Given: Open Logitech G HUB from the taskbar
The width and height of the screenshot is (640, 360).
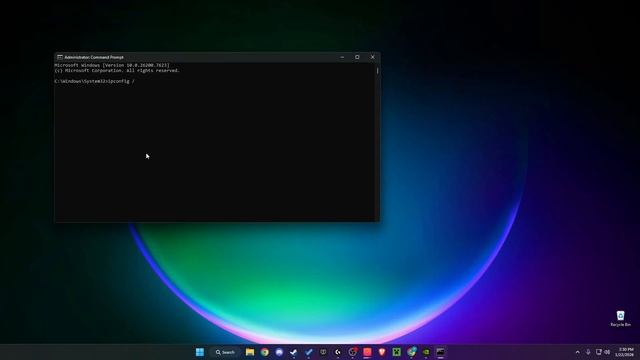Looking at the screenshot, I should pyautogui.click(x=338, y=352).
